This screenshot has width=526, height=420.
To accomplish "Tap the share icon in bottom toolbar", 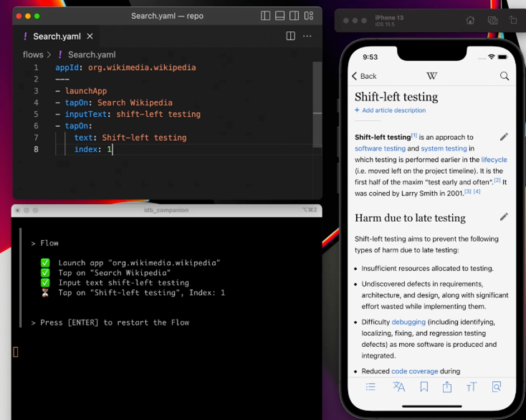I will click(x=447, y=387).
